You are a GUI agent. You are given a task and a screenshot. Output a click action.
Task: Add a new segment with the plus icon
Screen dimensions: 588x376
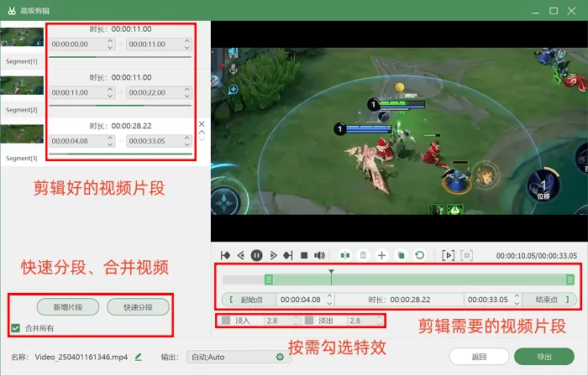coord(381,255)
